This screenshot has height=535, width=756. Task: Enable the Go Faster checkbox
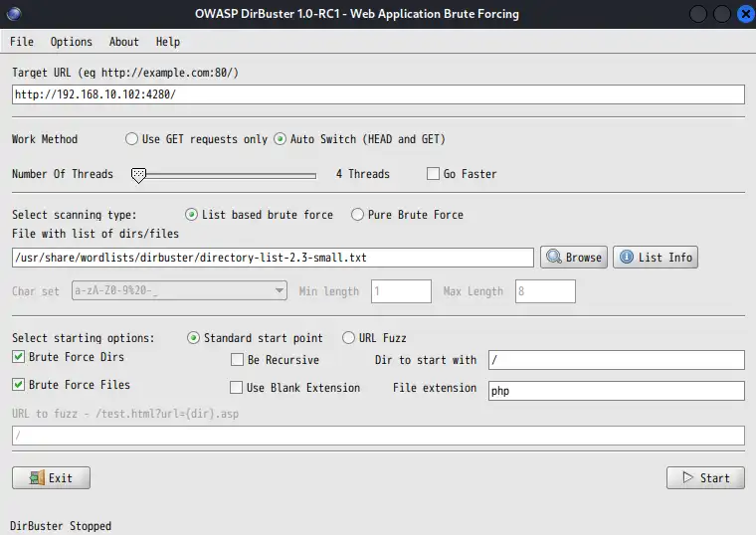[433, 174]
